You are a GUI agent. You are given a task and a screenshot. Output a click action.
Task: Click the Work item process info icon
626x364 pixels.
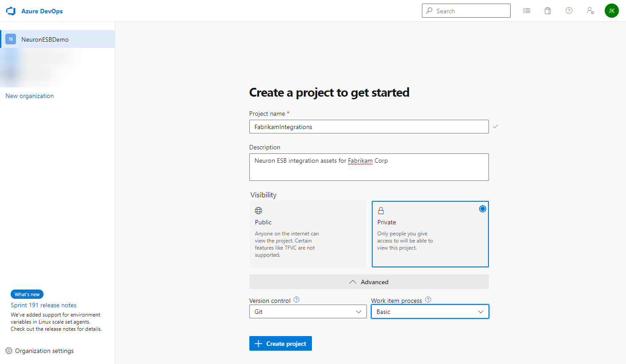point(428,300)
